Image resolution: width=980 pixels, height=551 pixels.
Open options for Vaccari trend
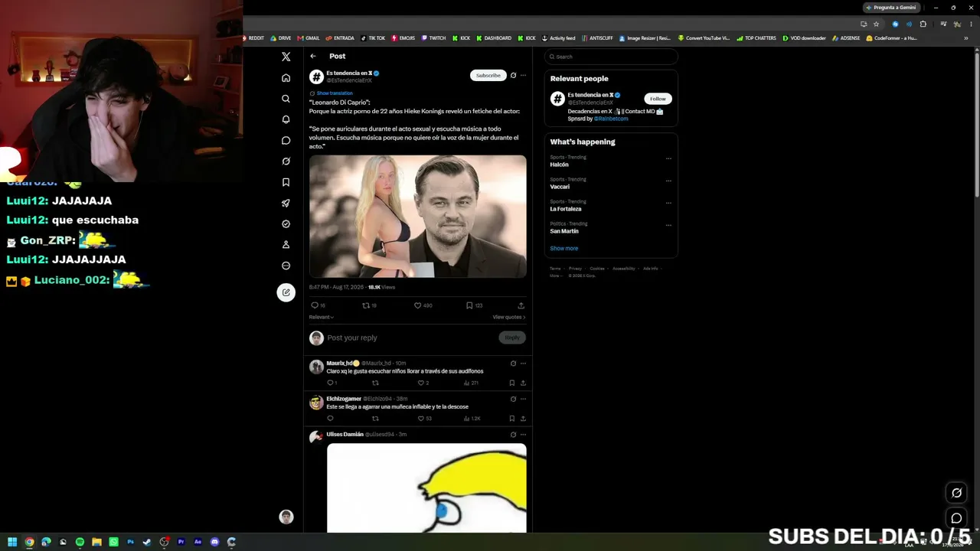668,181
